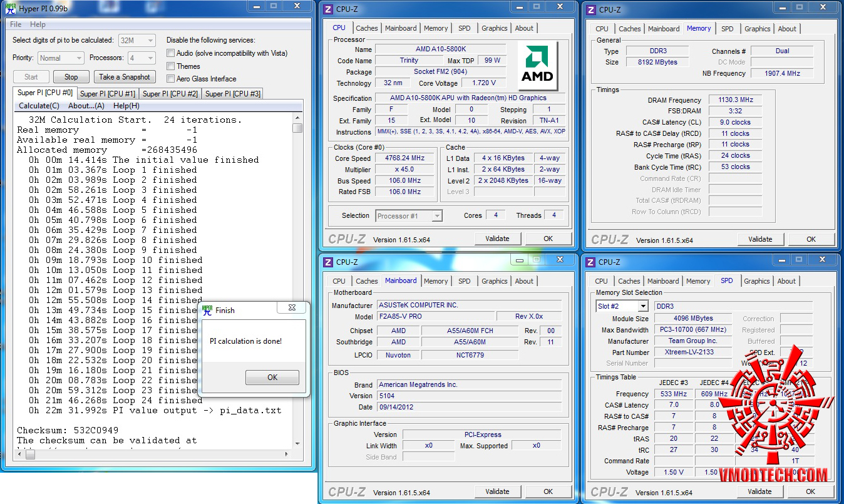844x504 pixels.
Task: Enable the Audio service checkbox
Action: pos(170,54)
